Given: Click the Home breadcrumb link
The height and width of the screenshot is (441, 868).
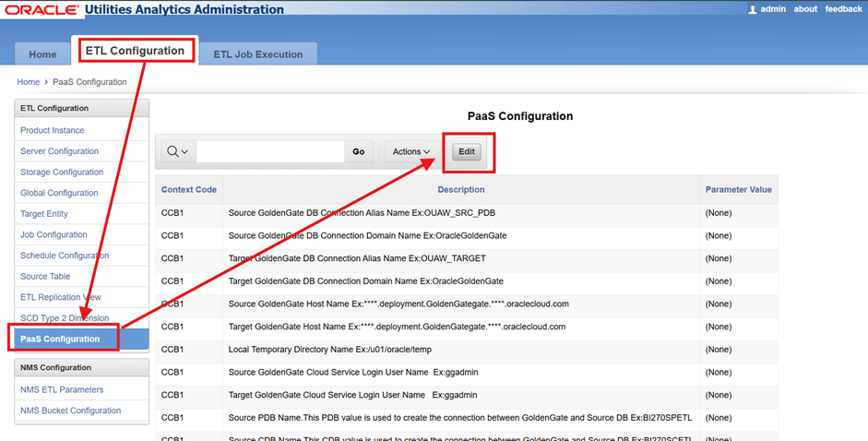Looking at the screenshot, I should point(29,81).
